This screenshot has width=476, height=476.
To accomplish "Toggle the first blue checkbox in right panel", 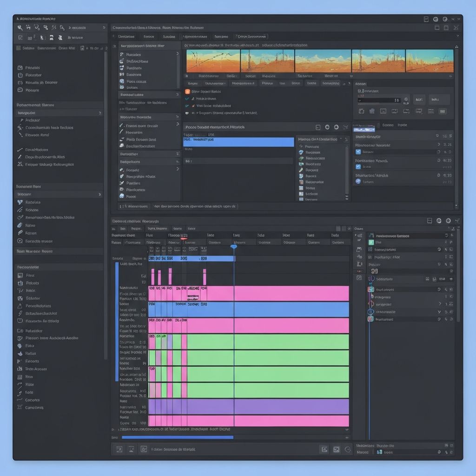I will pos(358,152).
